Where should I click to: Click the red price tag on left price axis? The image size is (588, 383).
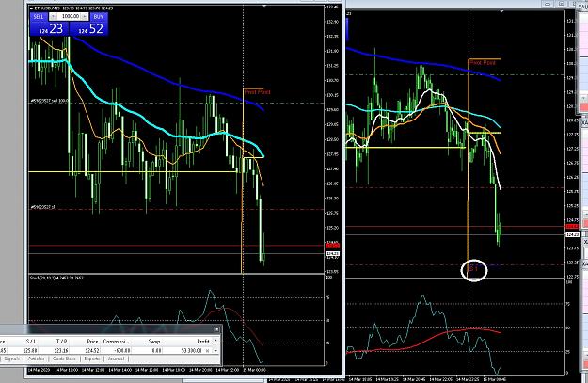coord(332,246)
